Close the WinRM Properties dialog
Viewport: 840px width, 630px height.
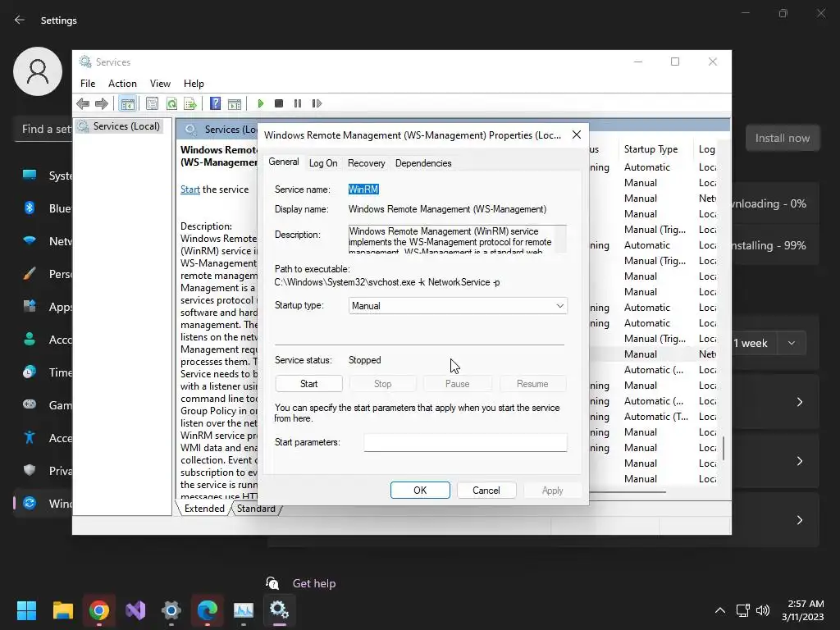pos(577,135)
